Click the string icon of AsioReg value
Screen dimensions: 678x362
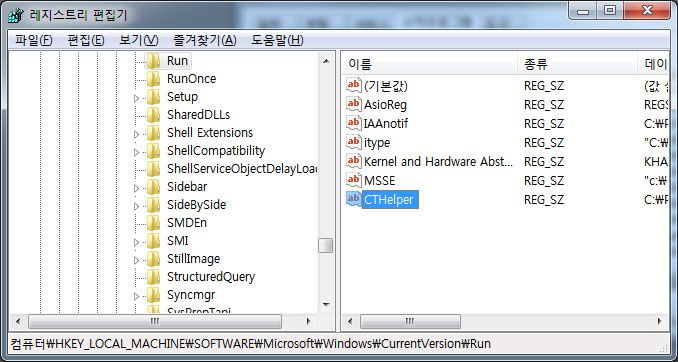(x=354, y=104)
